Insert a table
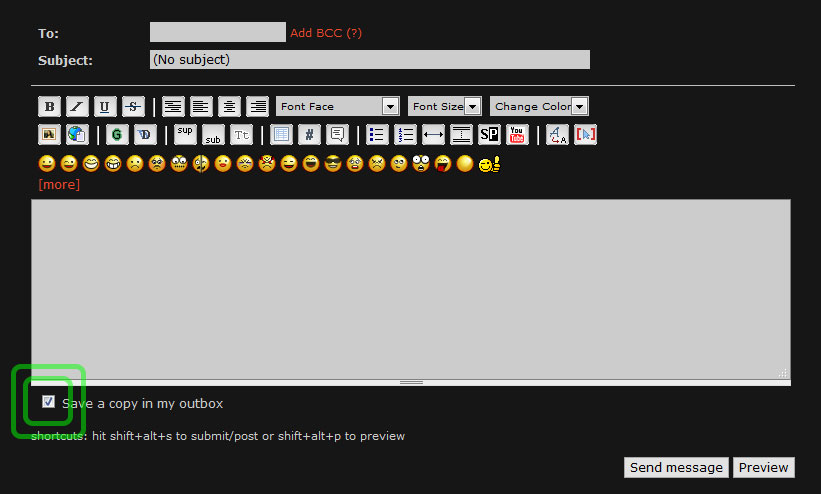 coord(281,135)
